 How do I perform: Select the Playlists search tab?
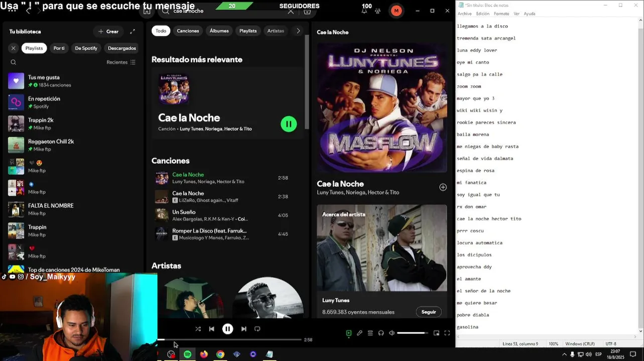248,31
